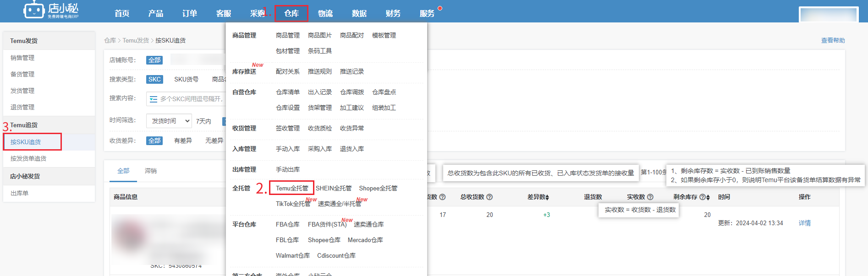Viewport: 868px width, 276px height.
Task: Open the 发货时间 time filter dropdown
Action: point(169,121)
